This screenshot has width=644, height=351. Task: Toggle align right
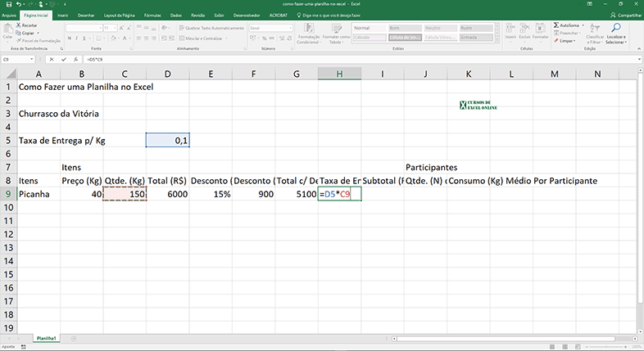153,38
